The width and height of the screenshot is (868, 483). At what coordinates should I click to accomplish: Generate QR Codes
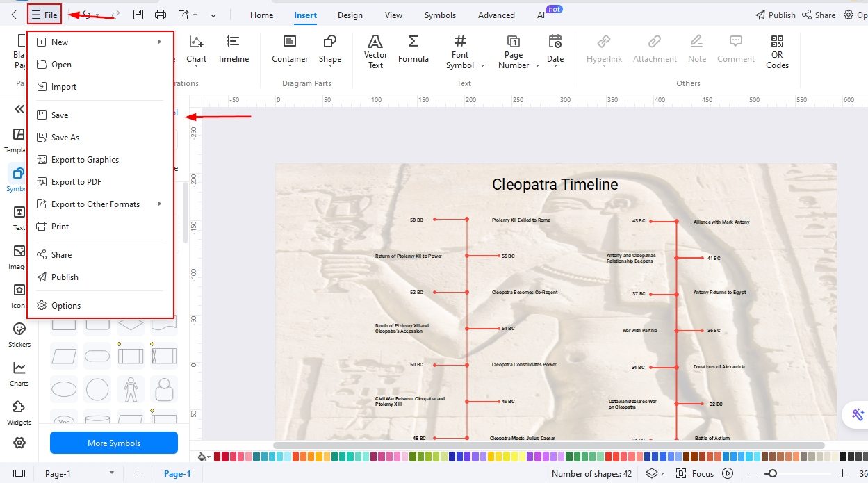[776, 49]
